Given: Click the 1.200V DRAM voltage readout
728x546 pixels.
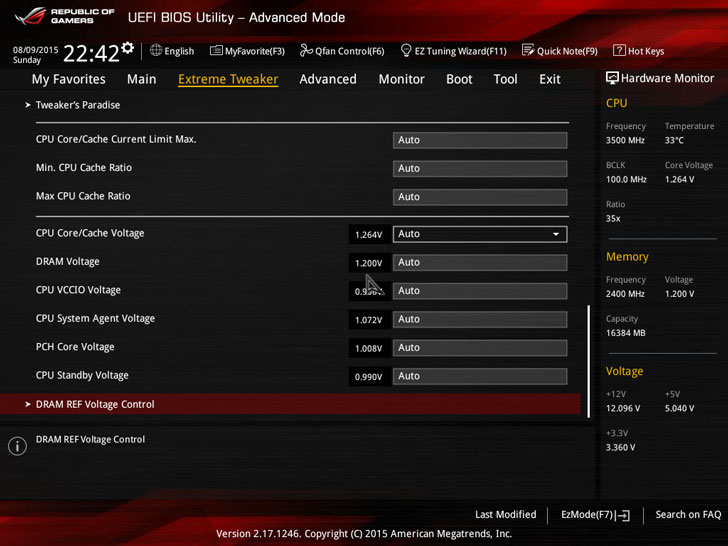Looking at the screenshot, I should tap(369, 263).
